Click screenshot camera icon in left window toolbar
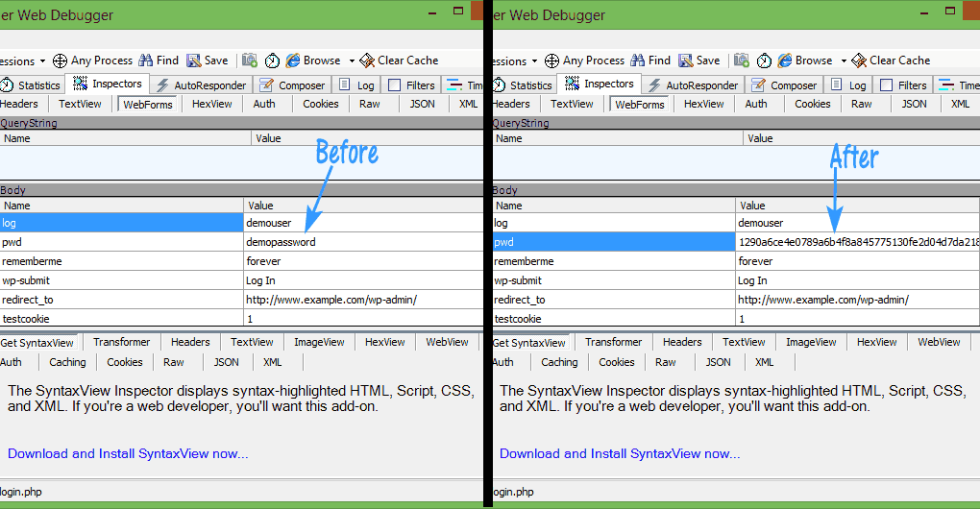This screenshot has height=509, width=980. [250, 60]
